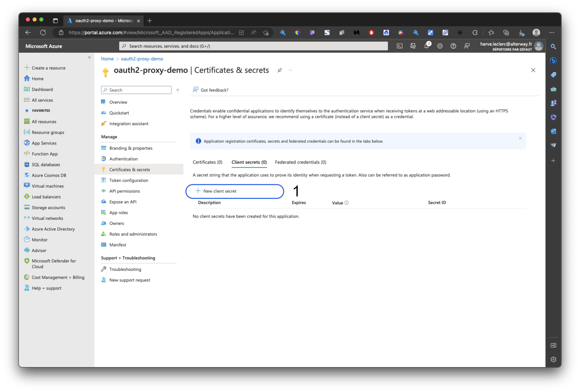Open portal settings gear in header
The width and height of the screenshot is (580, 392).
pyautogui.click(x=440, y=46)
